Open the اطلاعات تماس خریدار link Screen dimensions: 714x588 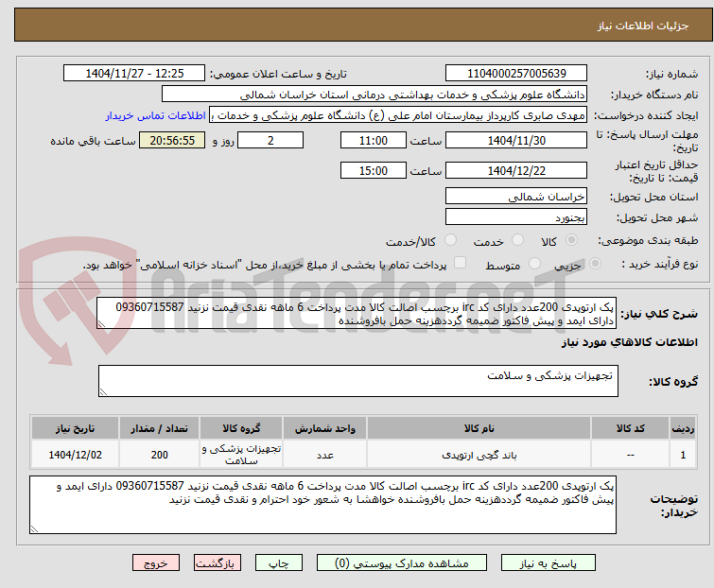click(156, 115)
